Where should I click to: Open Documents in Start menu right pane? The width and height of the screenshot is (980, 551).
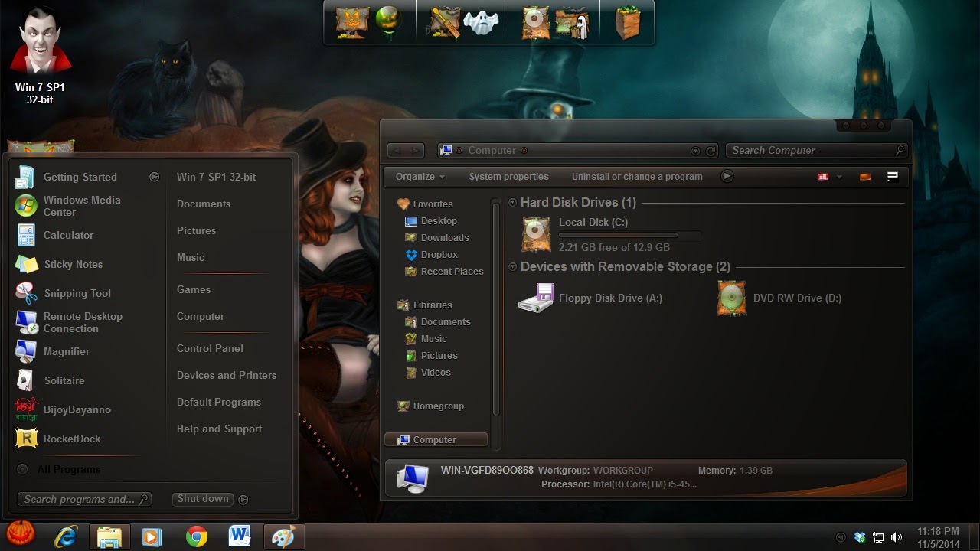coord(204,204)
